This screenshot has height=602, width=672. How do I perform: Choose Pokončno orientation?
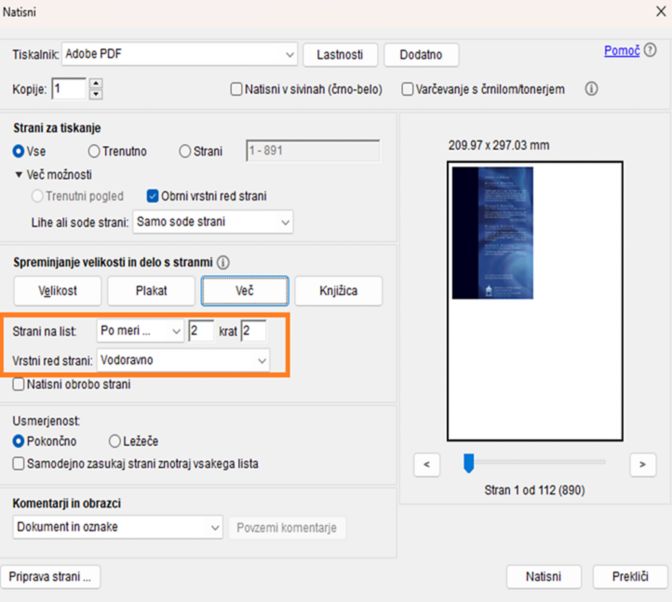[x=18, y=441]
